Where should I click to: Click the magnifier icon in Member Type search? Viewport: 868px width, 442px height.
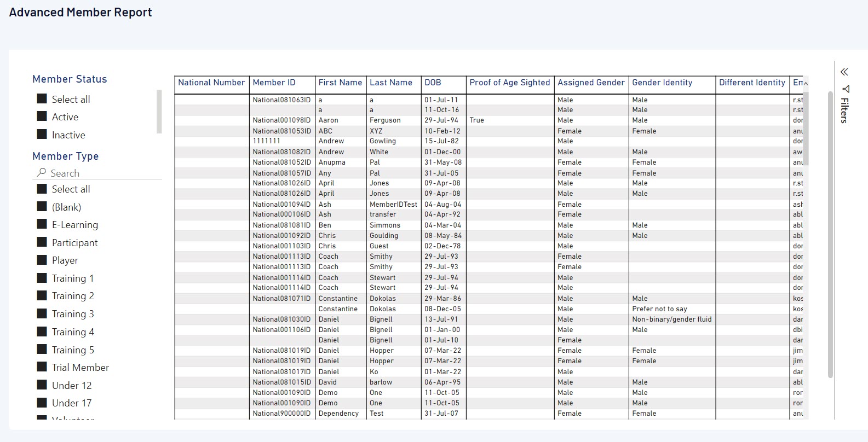point(42,172)
